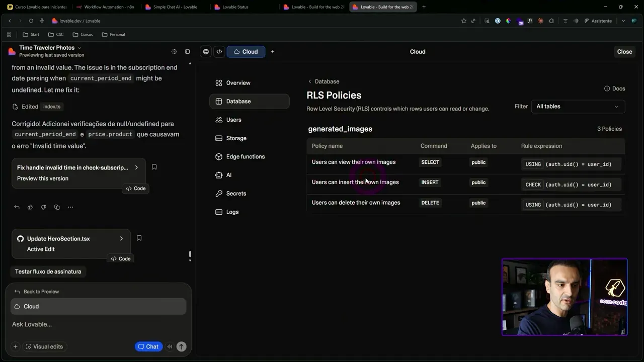Click the version history clock icon
644x362 pixels.
pyautogui.click(x=174, y=52)
